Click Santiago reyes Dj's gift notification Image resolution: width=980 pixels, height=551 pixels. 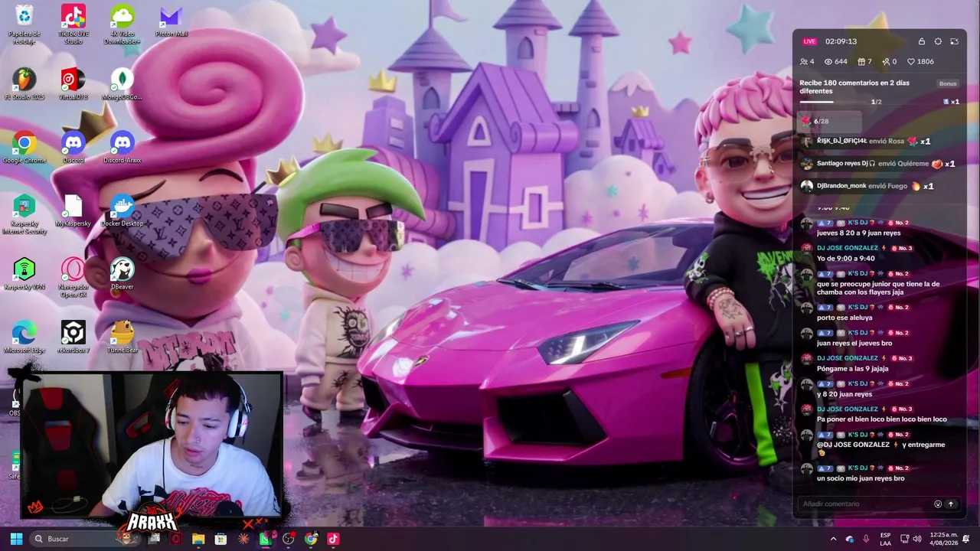(x=877, y=164)
